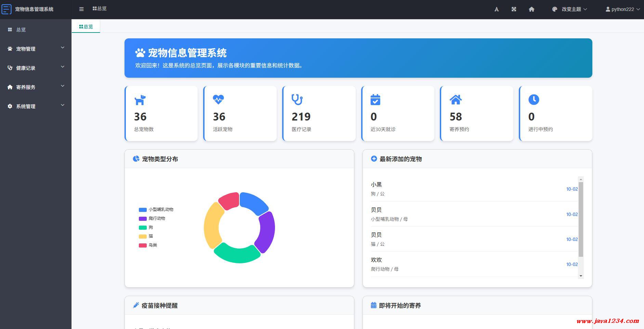Click the calendar icon on 即将开始的寄养 panel

click(x=374, y=305)
